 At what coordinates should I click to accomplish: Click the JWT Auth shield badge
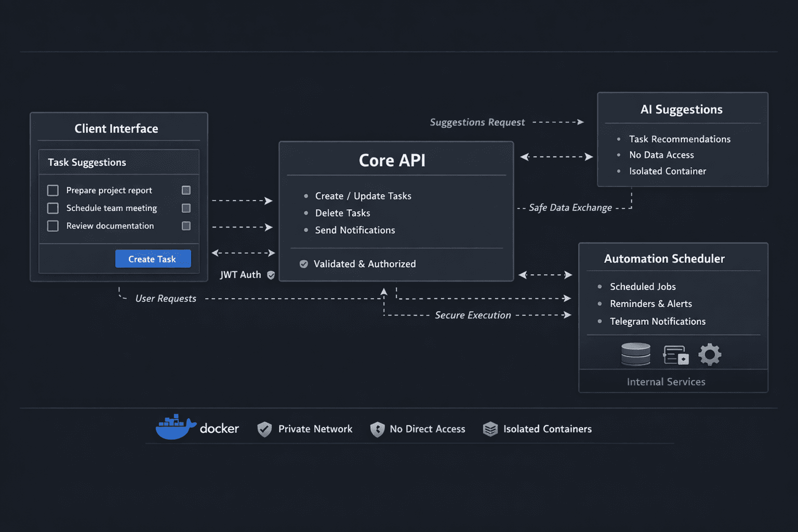pyautogui.click(x=271, y=275)
